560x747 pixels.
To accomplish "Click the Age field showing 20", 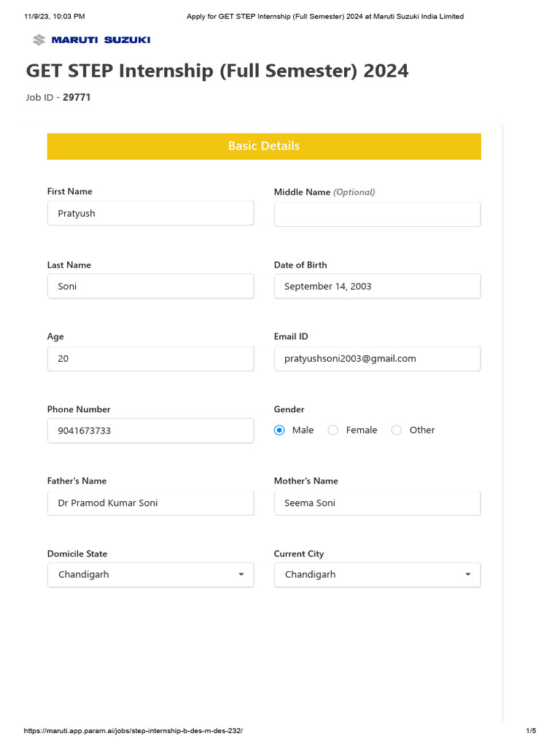I will (x=150, y=358).
